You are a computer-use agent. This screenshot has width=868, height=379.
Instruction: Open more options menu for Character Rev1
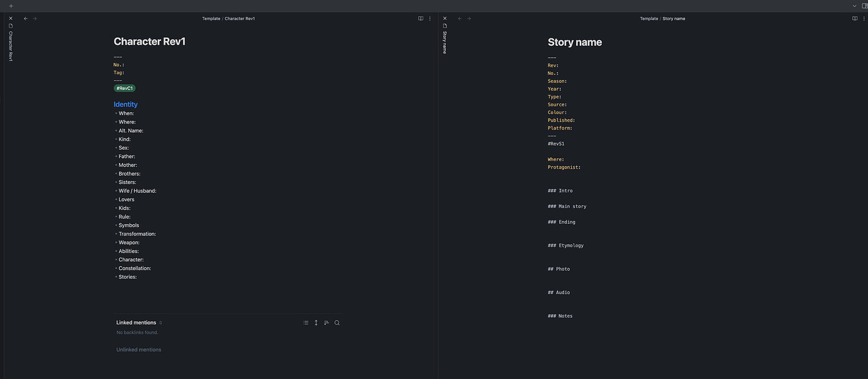(x=430, y=18)
